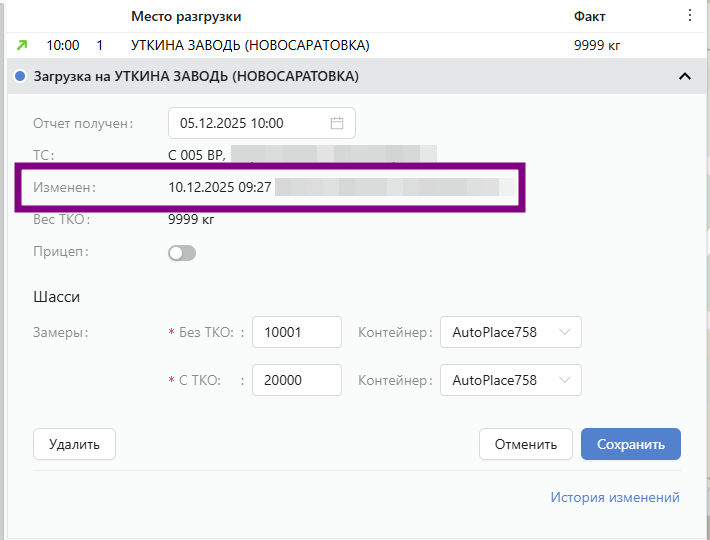Toggle the Прицеп switch
Image resolution: width=710 pixels, height=540 pixels.
point(182,253)
